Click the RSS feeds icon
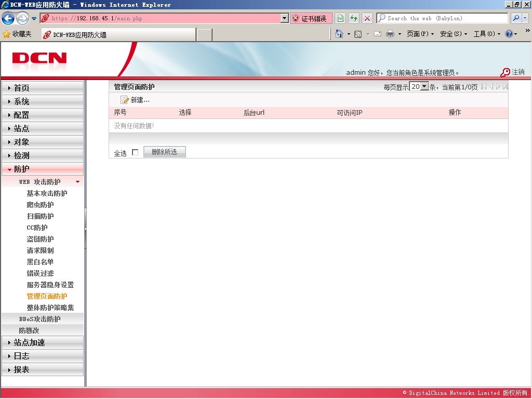Image resolution: width=532 pixels, height=399 pixels. [357, 34]
